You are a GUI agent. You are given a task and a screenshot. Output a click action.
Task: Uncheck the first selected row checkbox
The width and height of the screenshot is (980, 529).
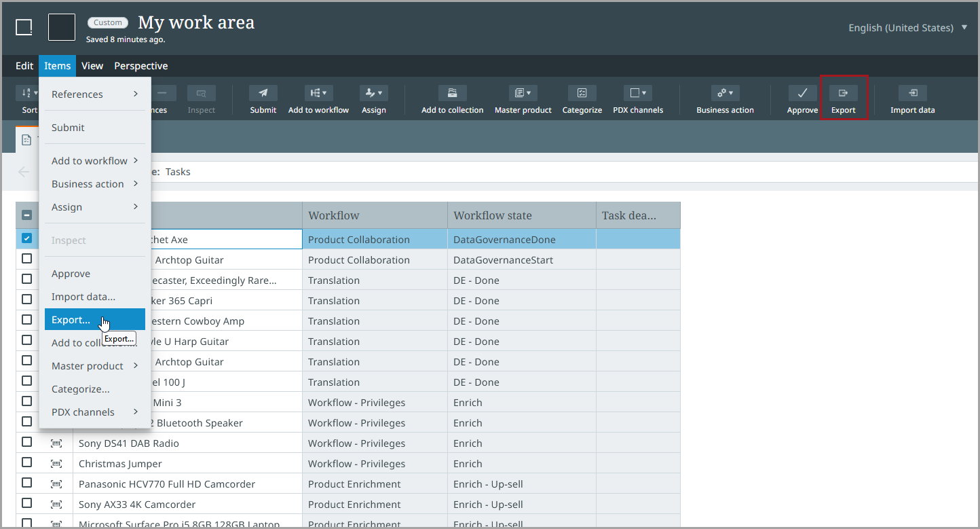26,238
